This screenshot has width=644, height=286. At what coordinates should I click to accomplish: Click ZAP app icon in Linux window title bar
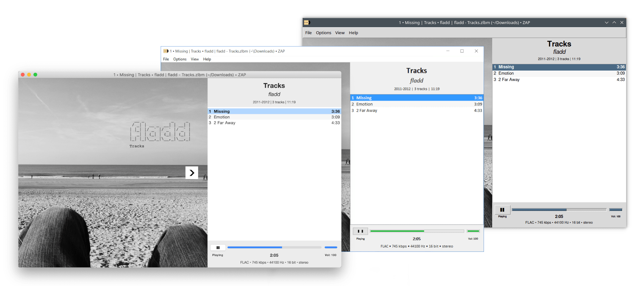pyautogui.click(x=307, y=22)
